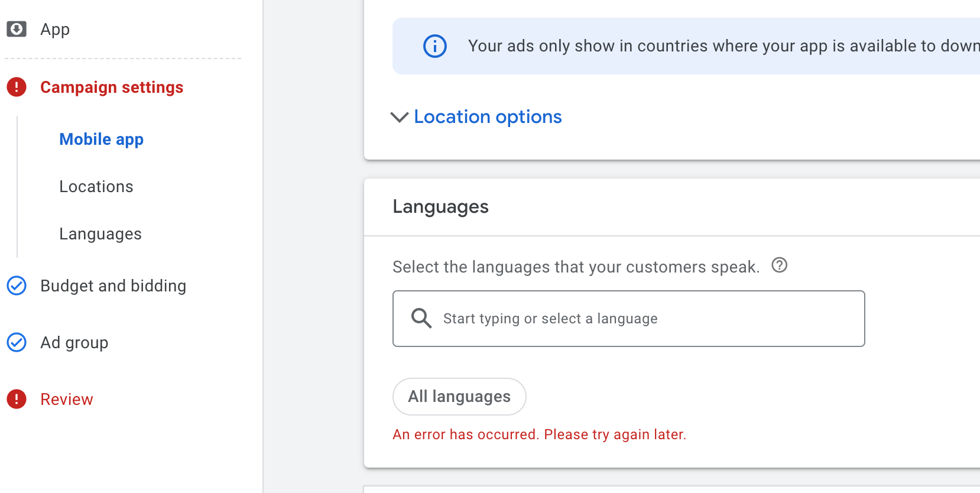Viewport: 980px width, 493px height.
Task: Click the red error icon beside Campaign settings
Action: tap(17, 87)
